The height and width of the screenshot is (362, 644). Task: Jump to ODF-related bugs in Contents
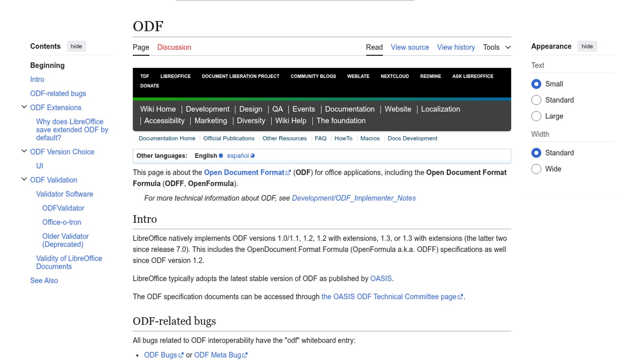(58, 94)
